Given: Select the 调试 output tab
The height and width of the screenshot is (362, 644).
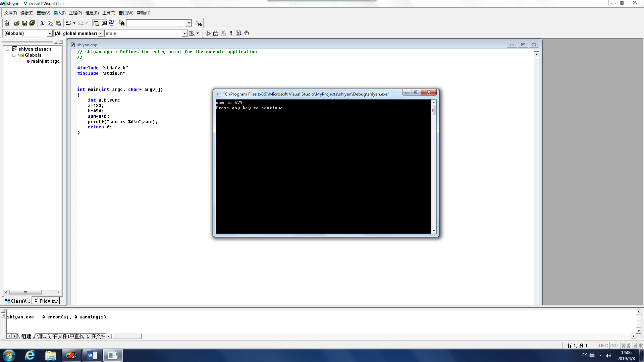Looking at the screenshot, I should click(42, 336).
